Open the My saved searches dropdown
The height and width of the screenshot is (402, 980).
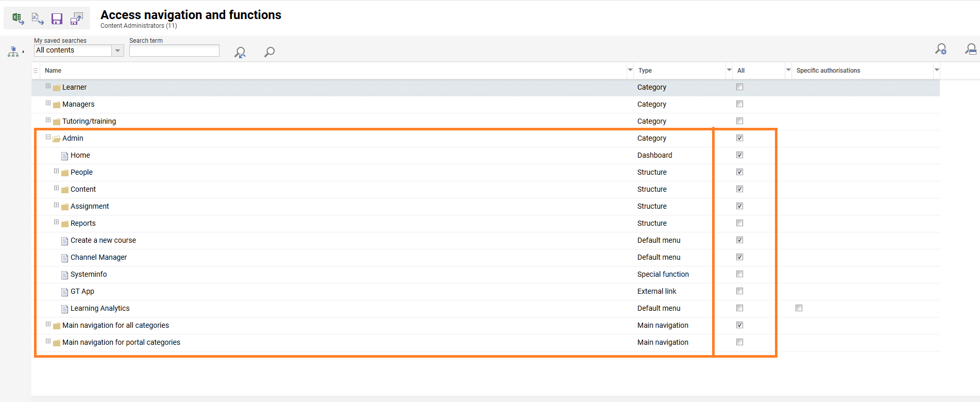[117, 51]
